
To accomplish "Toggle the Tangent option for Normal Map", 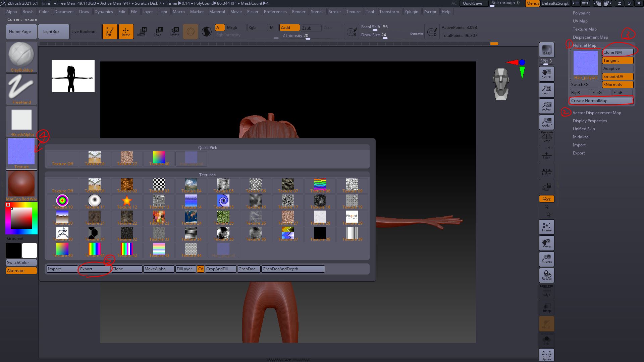I will (617, 60).
